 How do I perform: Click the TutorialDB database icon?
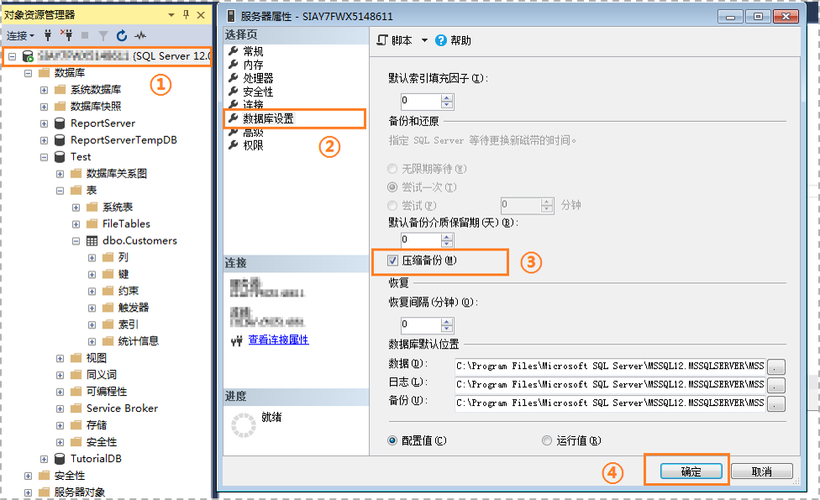(60, 459)
